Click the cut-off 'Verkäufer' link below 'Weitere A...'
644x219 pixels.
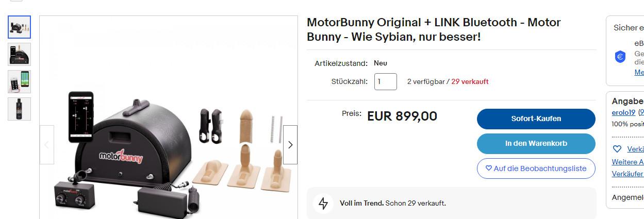(628, 174)
